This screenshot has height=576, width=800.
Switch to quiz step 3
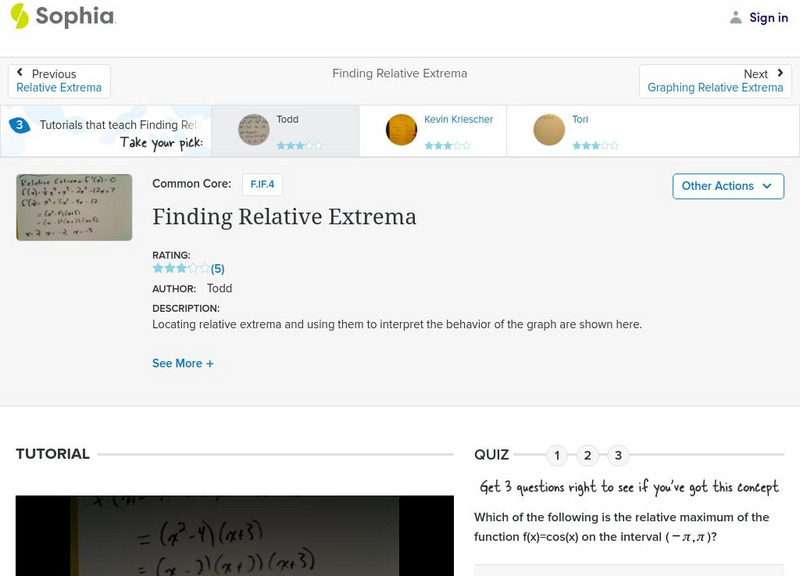tap(617, 454)
